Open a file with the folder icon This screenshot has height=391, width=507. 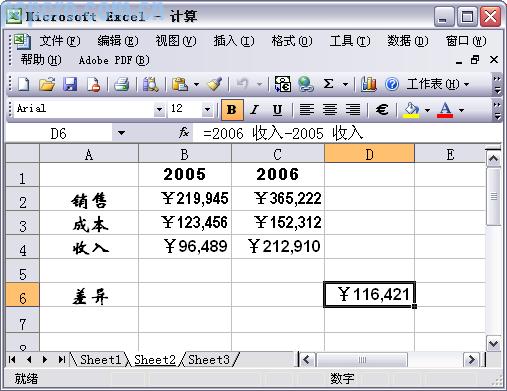(47, 84)
